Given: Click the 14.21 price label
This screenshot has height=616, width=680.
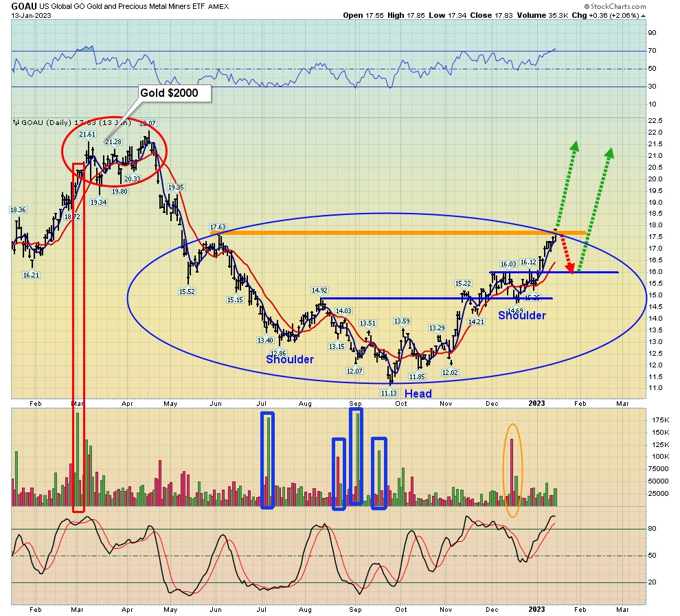Looking at the screenshot, I should pos(476,322).
